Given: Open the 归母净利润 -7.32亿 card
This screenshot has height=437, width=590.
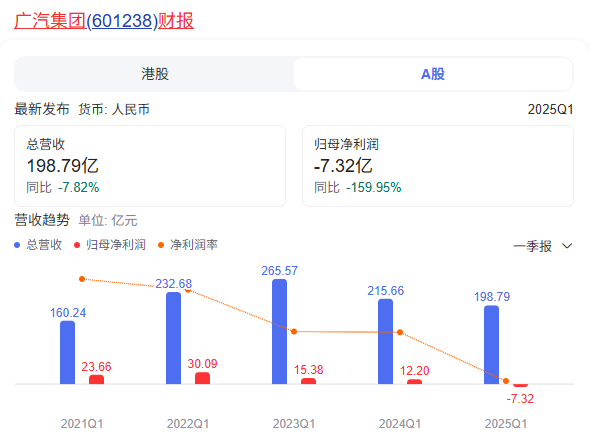Looking at the screenshot, I should [x=438, y=166].
